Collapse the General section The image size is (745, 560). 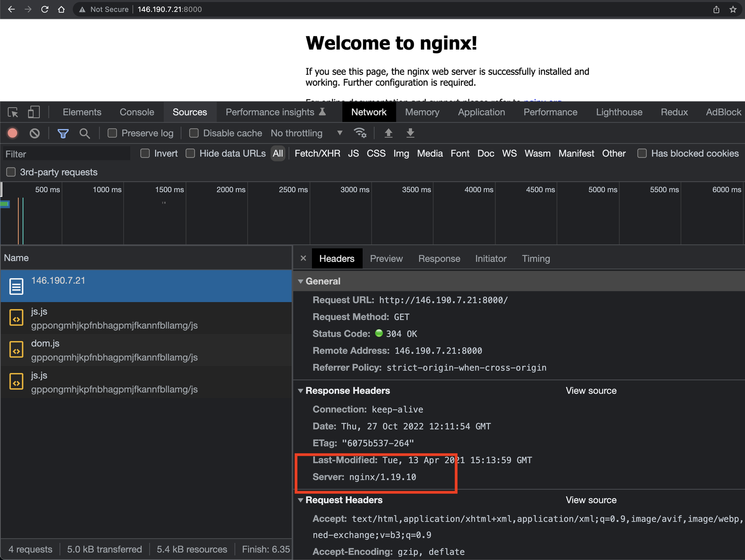click(x=301, y=281)
